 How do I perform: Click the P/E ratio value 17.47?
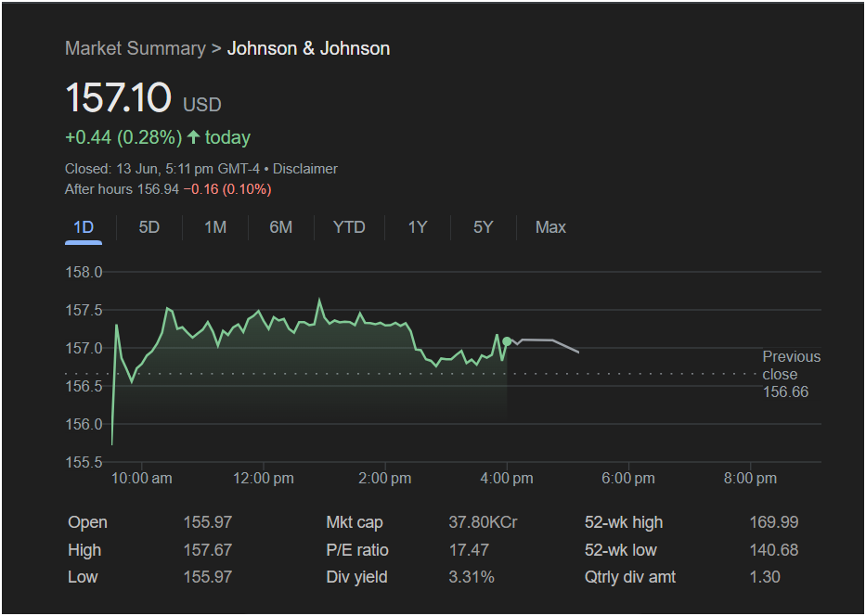(468, 550)
